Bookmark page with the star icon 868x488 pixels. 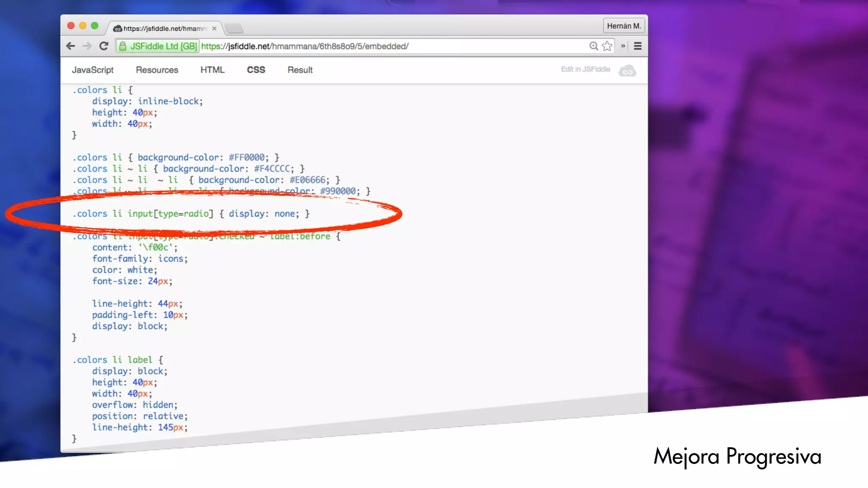click(x=607, y=46)
